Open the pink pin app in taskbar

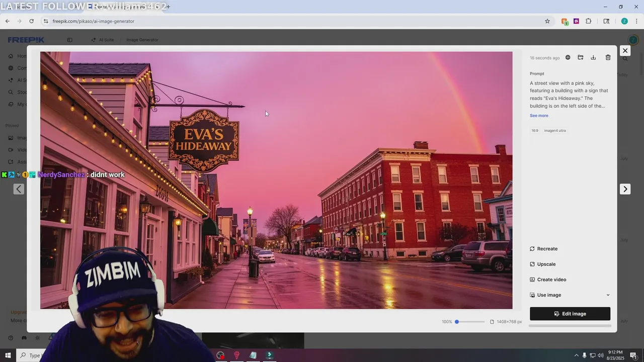click(236, 355)
